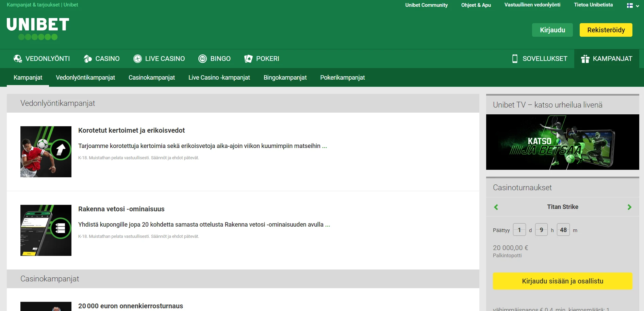The height and width of the screenshot is (311, 644).
Task: Click the Pokeri cards icon
Action: click(x=248, y=59)
